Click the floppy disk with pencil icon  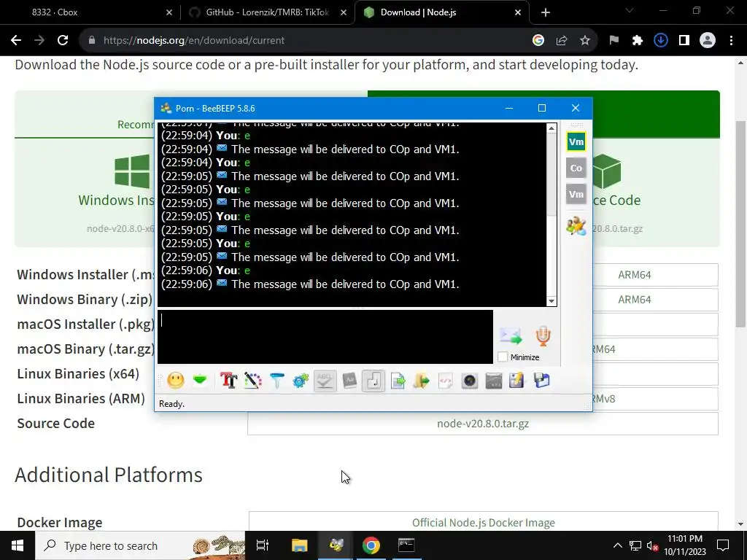tap(517, 381)
